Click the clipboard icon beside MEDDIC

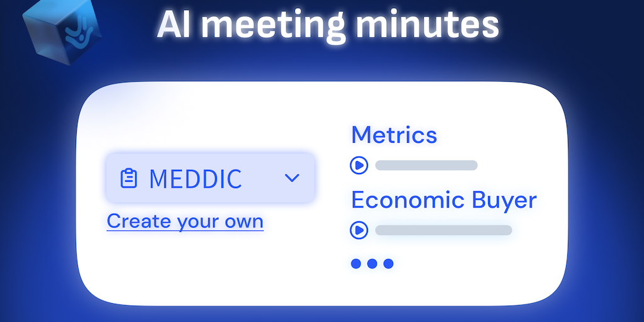128,179
